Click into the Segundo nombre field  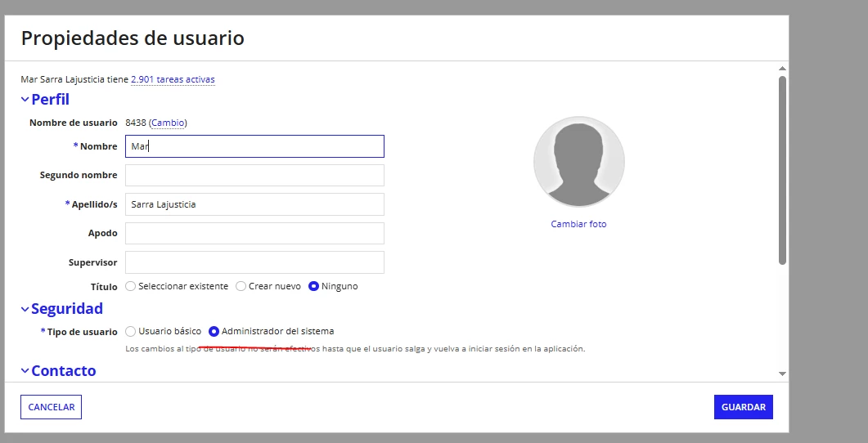254,175
